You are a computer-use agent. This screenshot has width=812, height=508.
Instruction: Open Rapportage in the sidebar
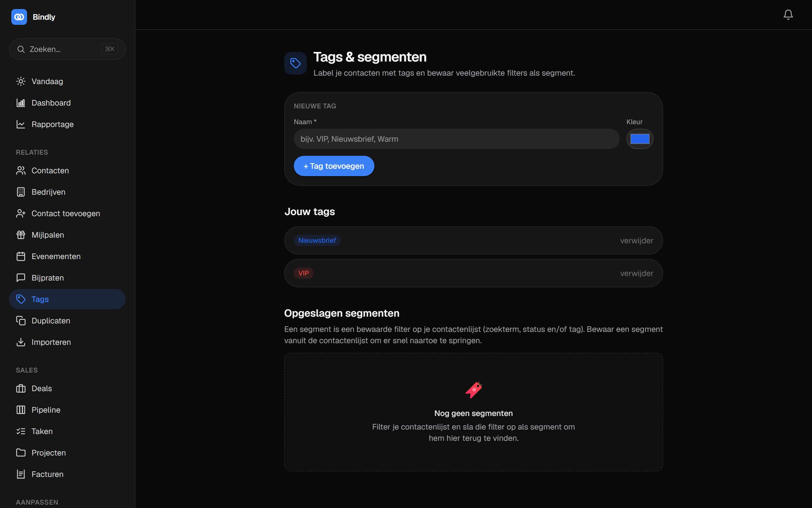coord(67,124)
